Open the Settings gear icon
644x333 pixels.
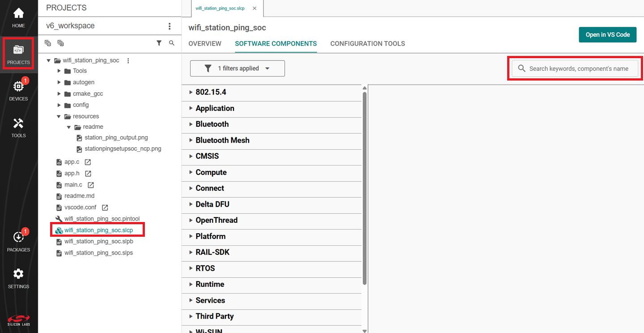click(18, 277)
